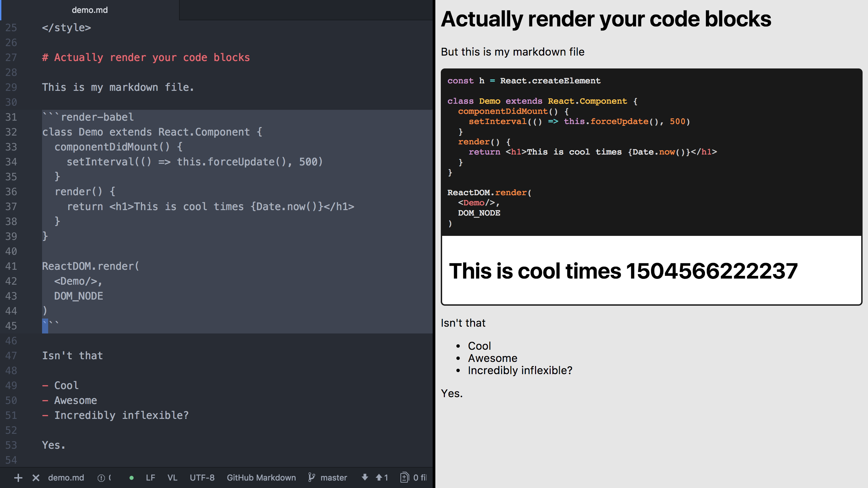Toggle the VL indicator in status bar
868x488 pixels.
point(172,477)
